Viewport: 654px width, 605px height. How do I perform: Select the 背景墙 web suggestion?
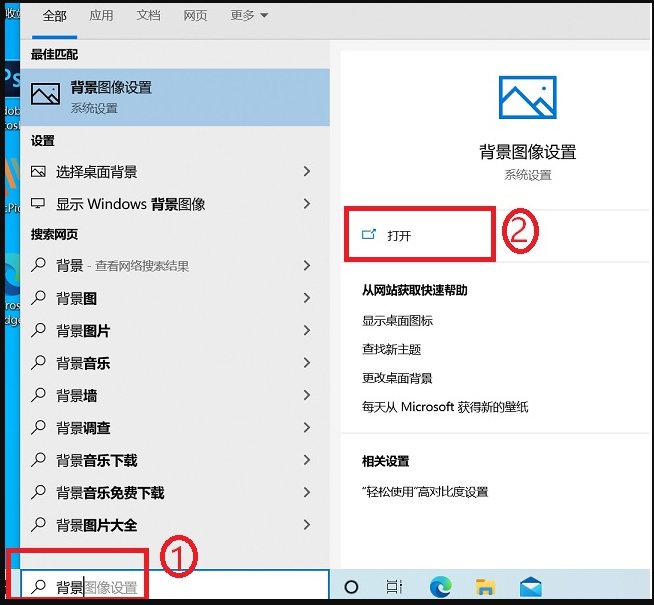coord(175,395)
